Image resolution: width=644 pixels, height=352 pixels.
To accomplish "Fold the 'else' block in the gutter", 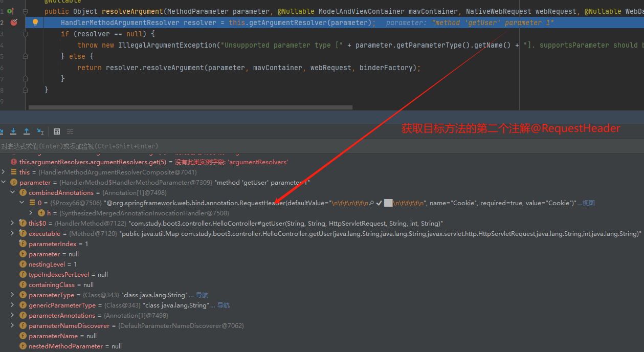I will coord(25,56).
